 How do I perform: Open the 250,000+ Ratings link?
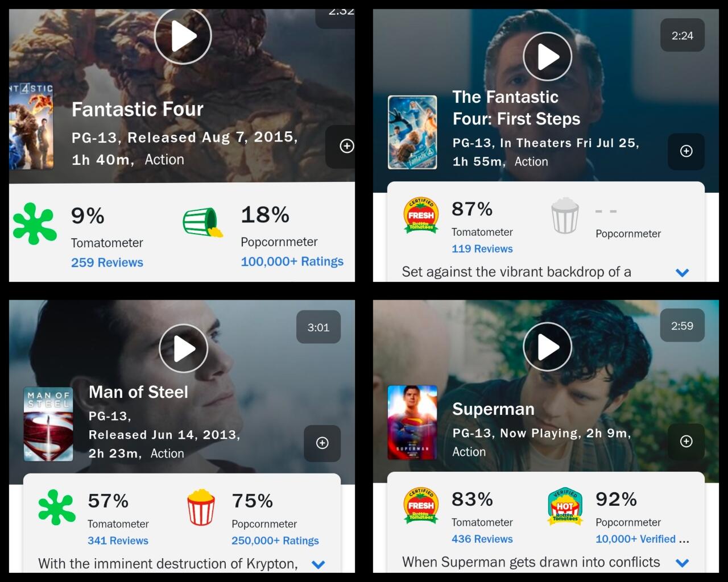click(x=275, y=541)
